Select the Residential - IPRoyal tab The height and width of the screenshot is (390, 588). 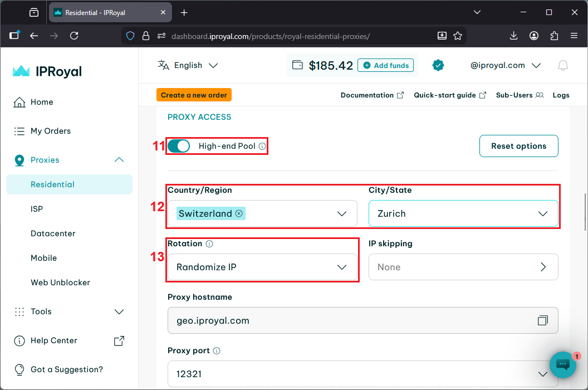(111, 12)
